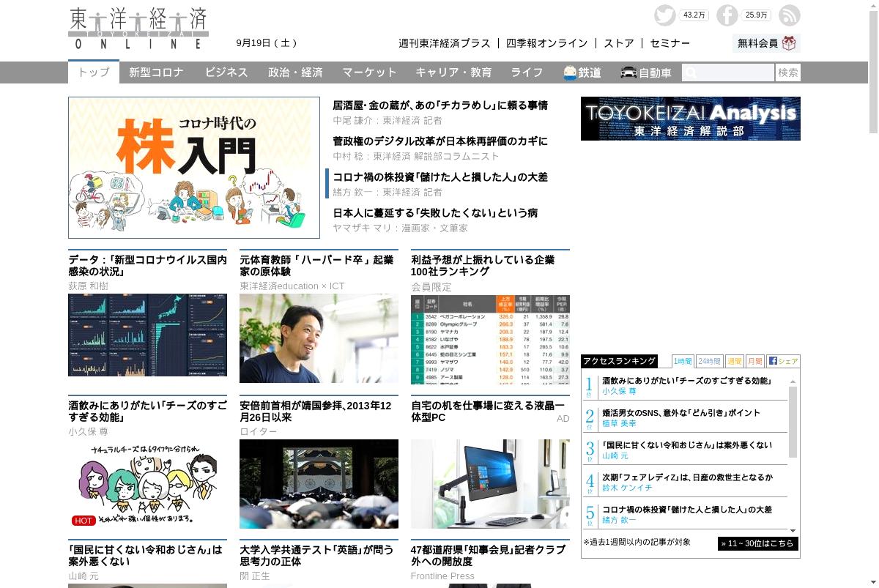The height and width of the screenshot is (588, 879).
Task: Click » 11～30位はこちら button
Action: [757, 543]
